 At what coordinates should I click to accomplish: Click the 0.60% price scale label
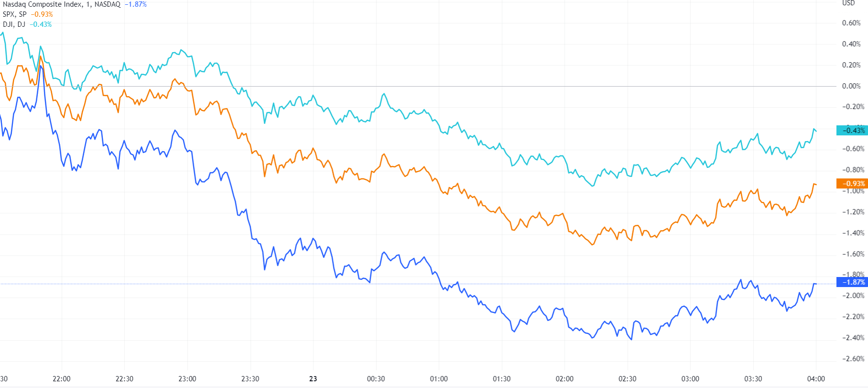click(x=851, y=23)
